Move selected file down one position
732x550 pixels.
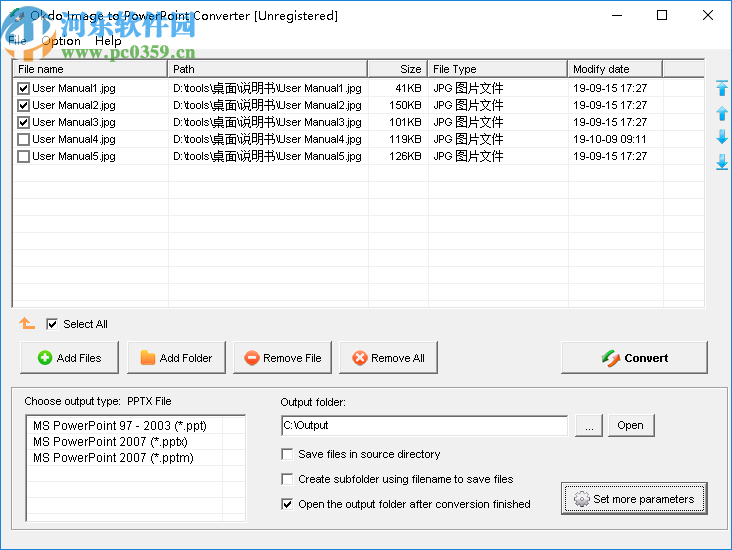722,137
